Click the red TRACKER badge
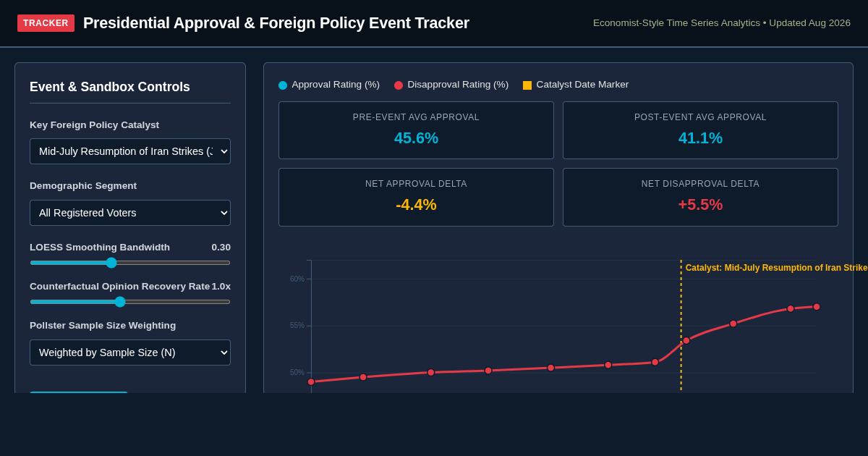This screenshot has height=456, width=868. click(46, 23)
